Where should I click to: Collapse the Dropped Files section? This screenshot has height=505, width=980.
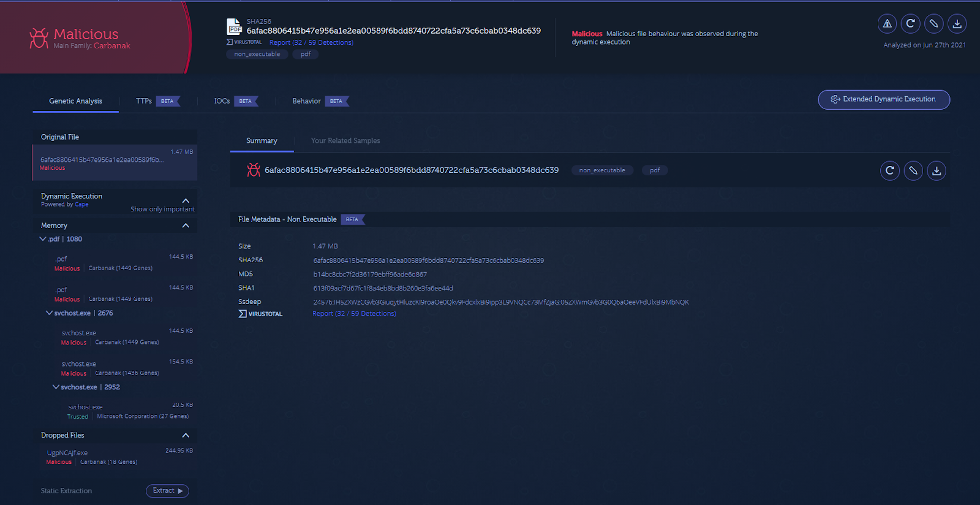(x=186, y=435)
